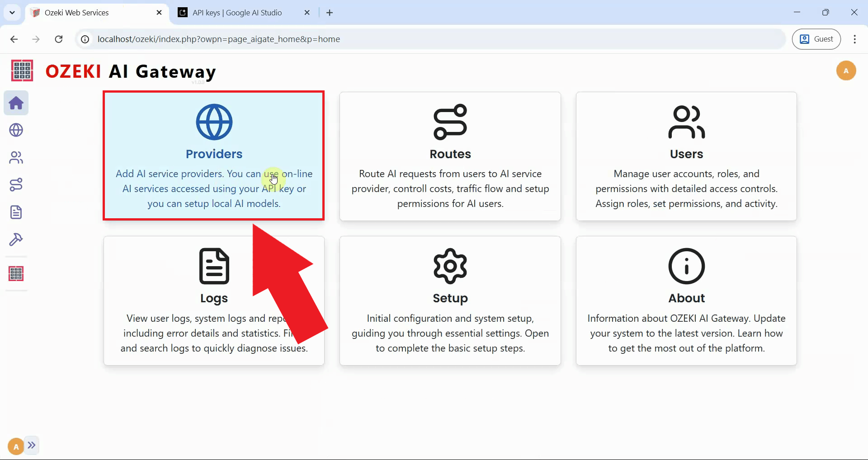868x460 pixels.
Task: Expand the sidebar with the double-chevron button
Action: (32, 446)
